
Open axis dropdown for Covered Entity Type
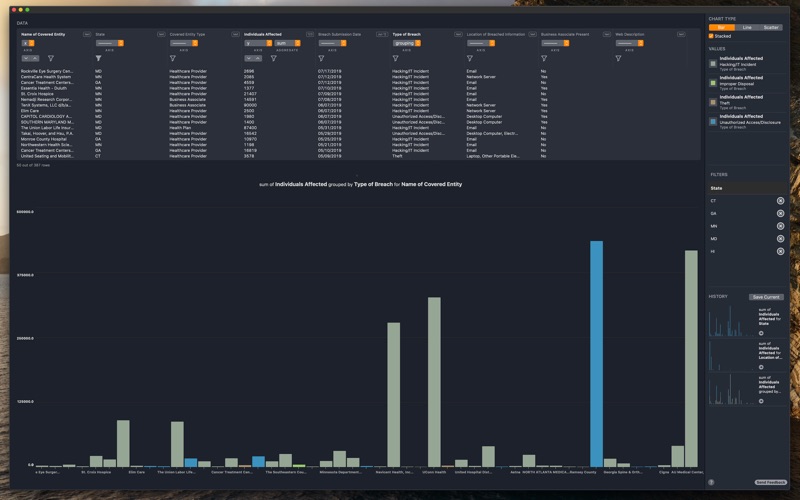(184, 43)
